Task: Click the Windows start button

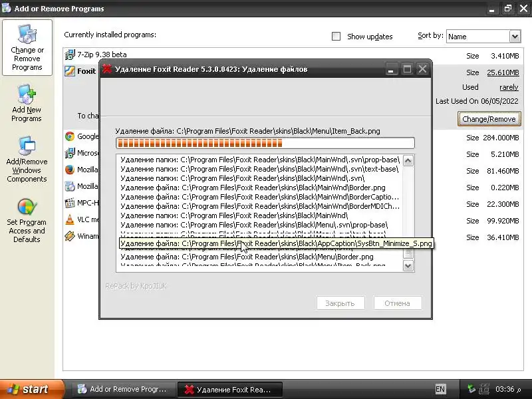Action: pos(31,389)
